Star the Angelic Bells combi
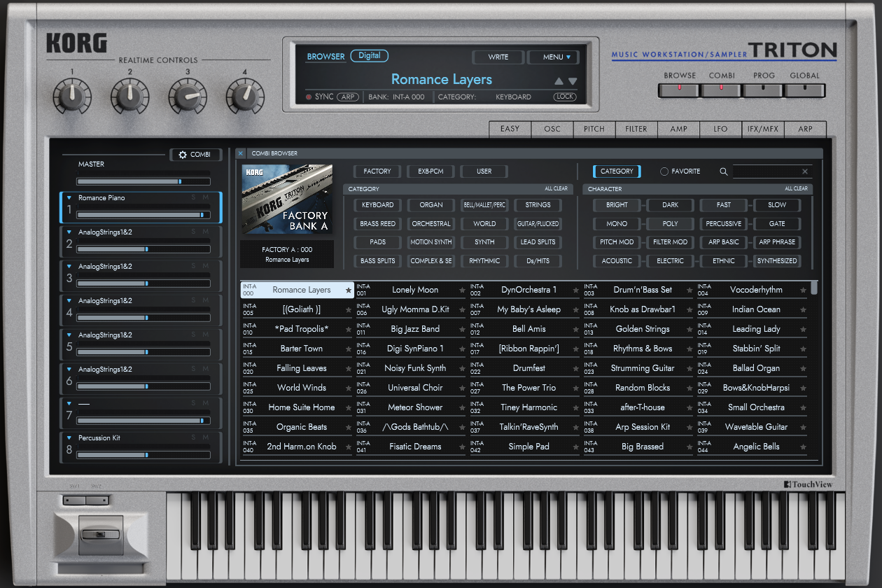 tap(803, 447)
